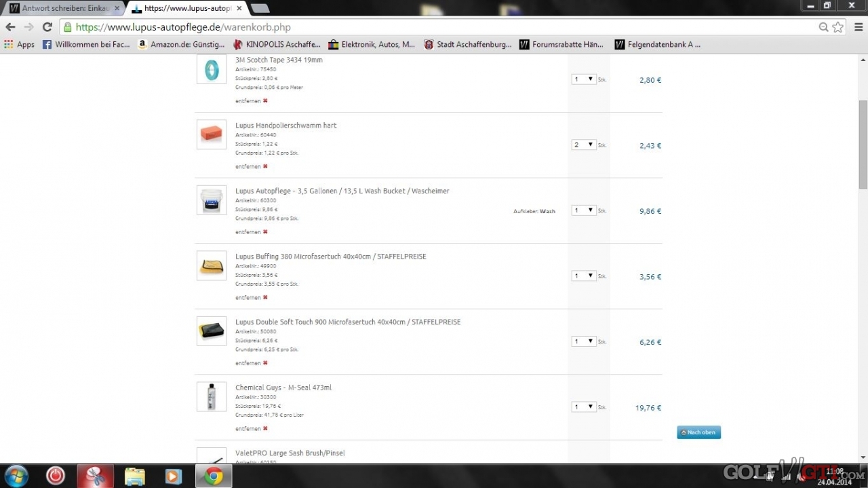
Task: Open Lupus Handpolierschwamm hart product link
Action: click(285, 126)
